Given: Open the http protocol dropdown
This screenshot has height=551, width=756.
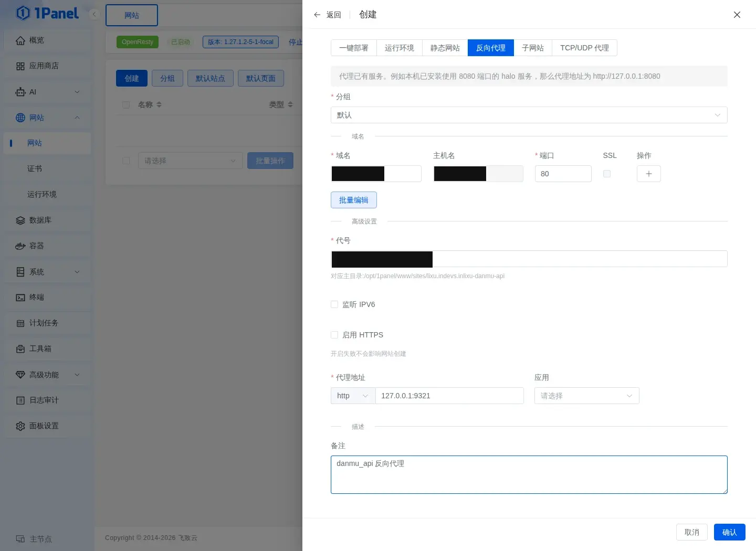Looking at the screenshot, I should [x=353, y=396].
